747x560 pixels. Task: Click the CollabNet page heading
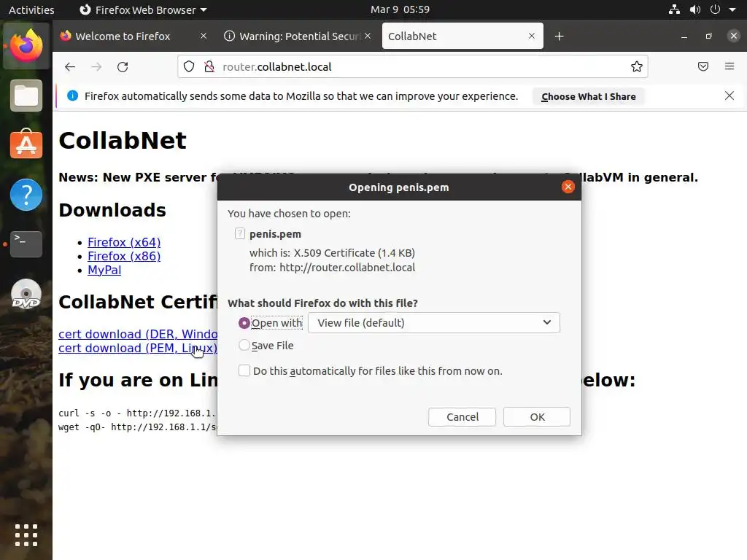[123, 141]
